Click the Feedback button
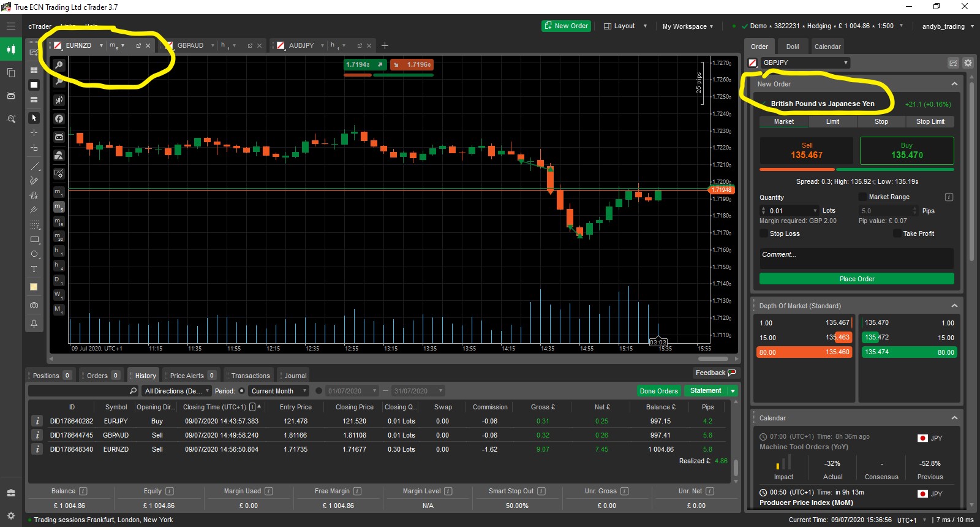Image resolution: width=980 pixels, height=527 pixels. 715,373
